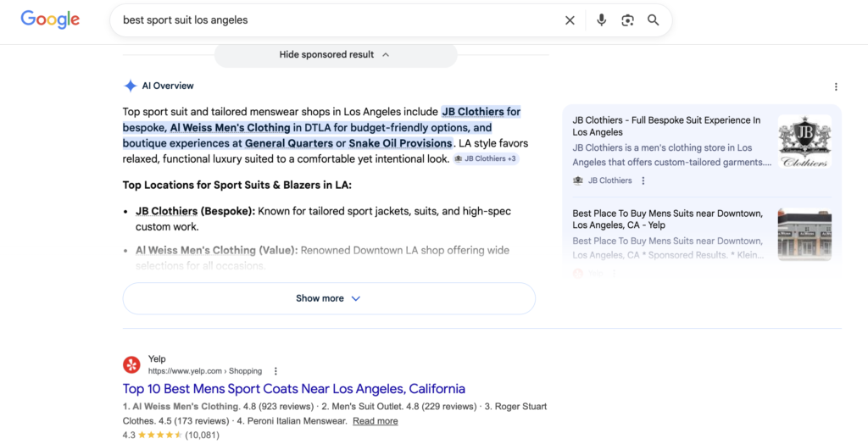
Task: Click the JB Clothiers +3 source chip
Action: [486, 158]
